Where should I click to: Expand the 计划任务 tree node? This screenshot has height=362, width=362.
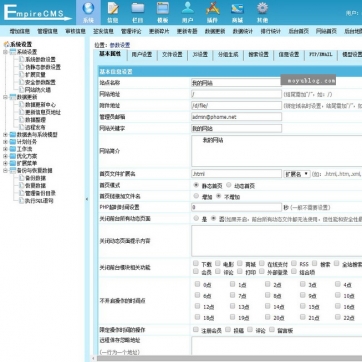coord(5,142)
